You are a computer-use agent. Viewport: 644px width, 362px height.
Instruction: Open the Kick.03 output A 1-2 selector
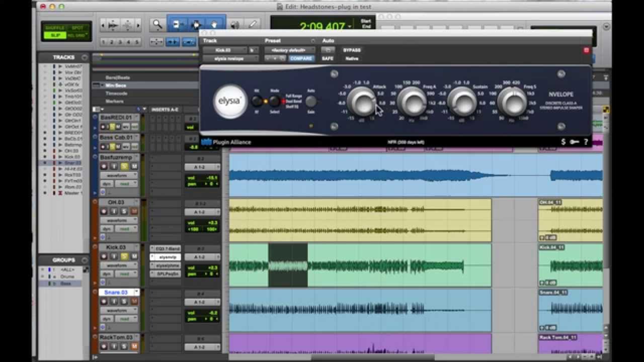click(202, 257)
